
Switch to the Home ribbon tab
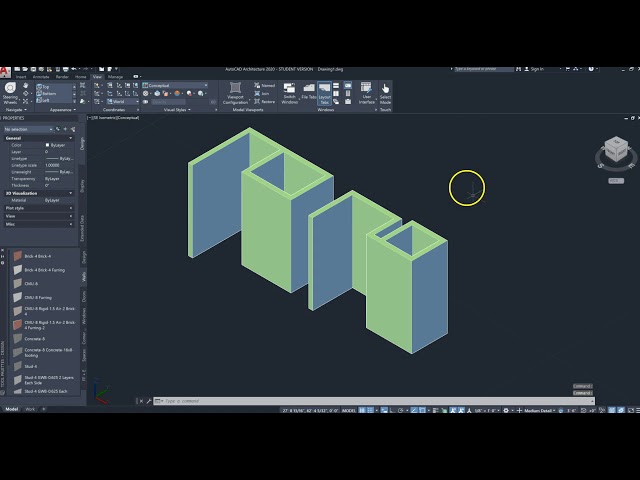click(x=80, y=77)
